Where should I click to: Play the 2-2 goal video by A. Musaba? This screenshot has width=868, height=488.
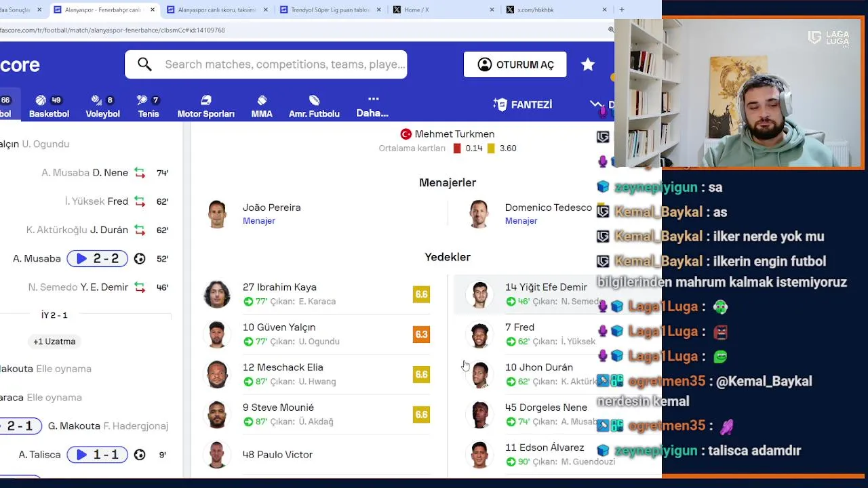pos(97,258)
